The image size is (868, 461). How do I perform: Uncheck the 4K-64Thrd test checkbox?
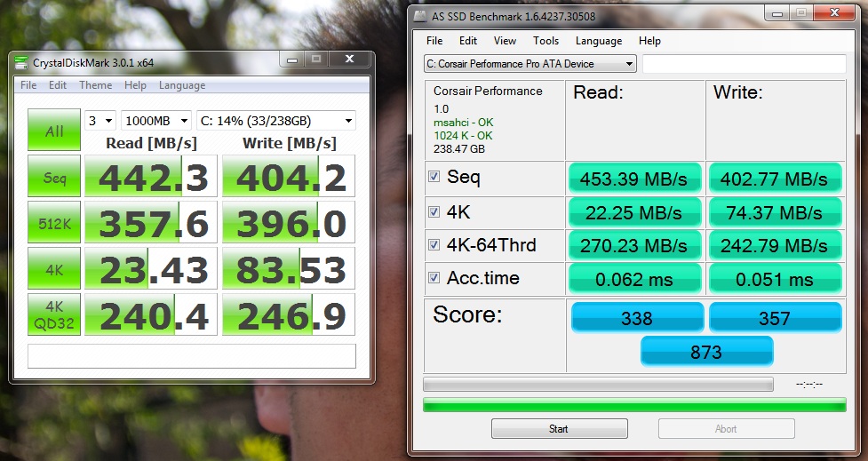click(x=434, y=244)
